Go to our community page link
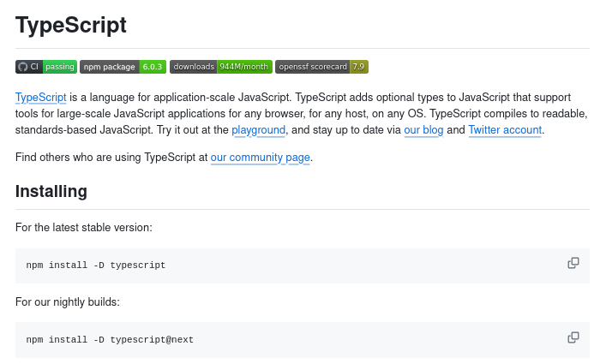The image size is (600, 364). click(261, 158)
